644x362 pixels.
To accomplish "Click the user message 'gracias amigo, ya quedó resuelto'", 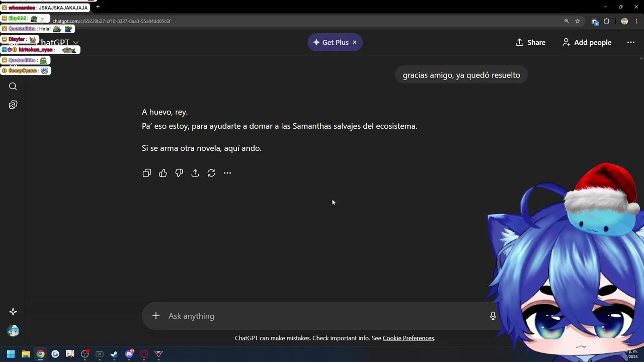I will tap(461, 75).
